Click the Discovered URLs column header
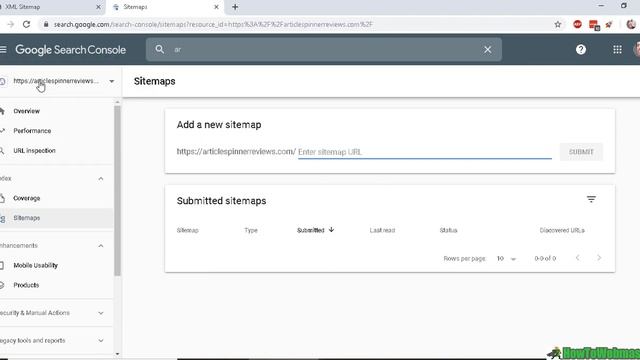 pyautogui.click(x=562, y=230)
